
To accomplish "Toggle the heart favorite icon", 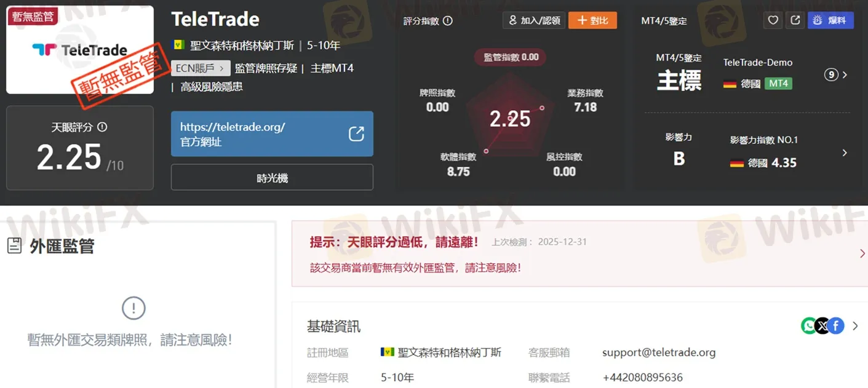I will point(773,20).
